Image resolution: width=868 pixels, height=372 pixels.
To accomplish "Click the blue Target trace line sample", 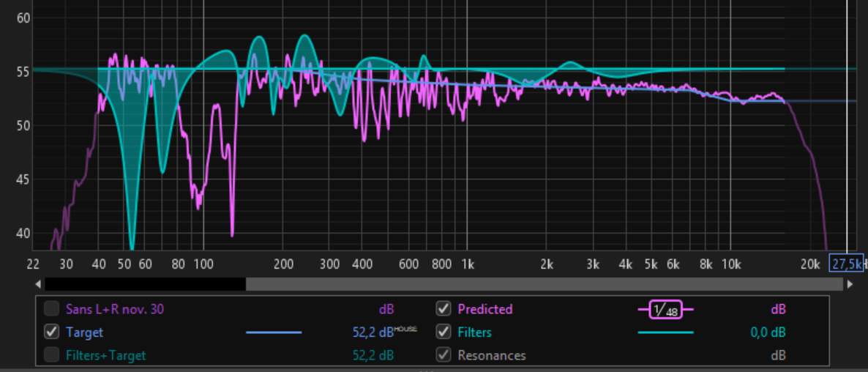I will pyautogui.click(x=274, y=332).
